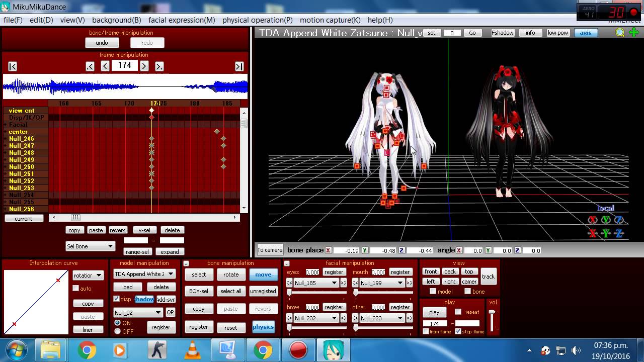
Task: Open Windows Explorer folder in taskbar
Action: [x=51, y=350]
